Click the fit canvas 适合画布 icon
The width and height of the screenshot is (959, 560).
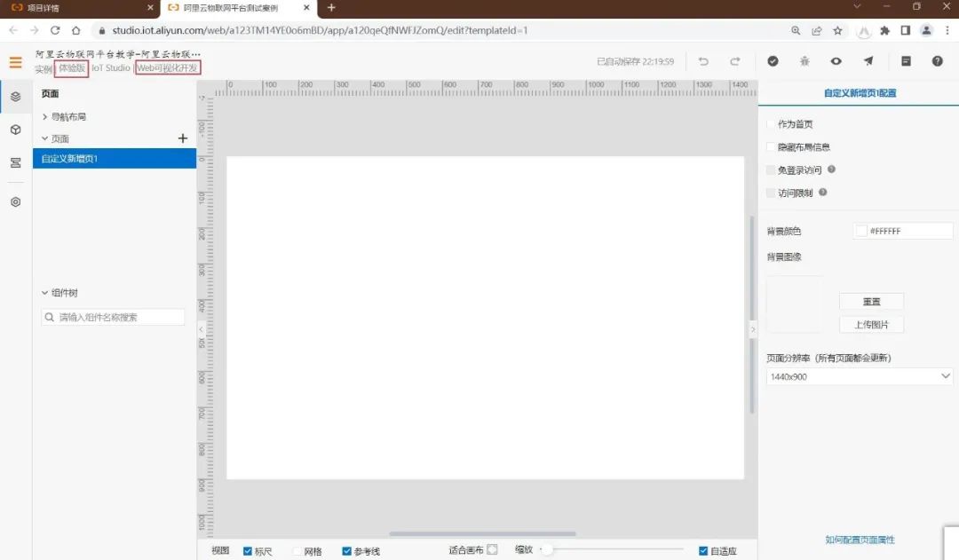(492, 549)
